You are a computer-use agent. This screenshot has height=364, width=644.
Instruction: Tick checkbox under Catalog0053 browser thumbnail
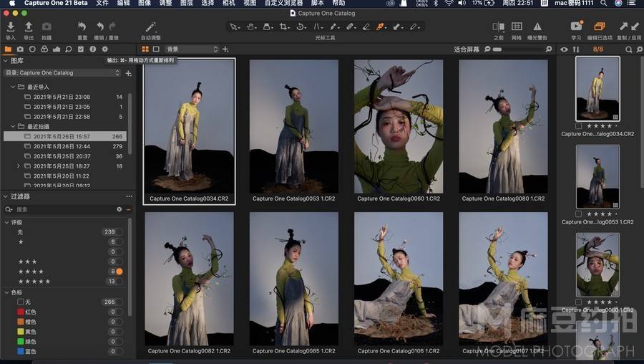578,214
